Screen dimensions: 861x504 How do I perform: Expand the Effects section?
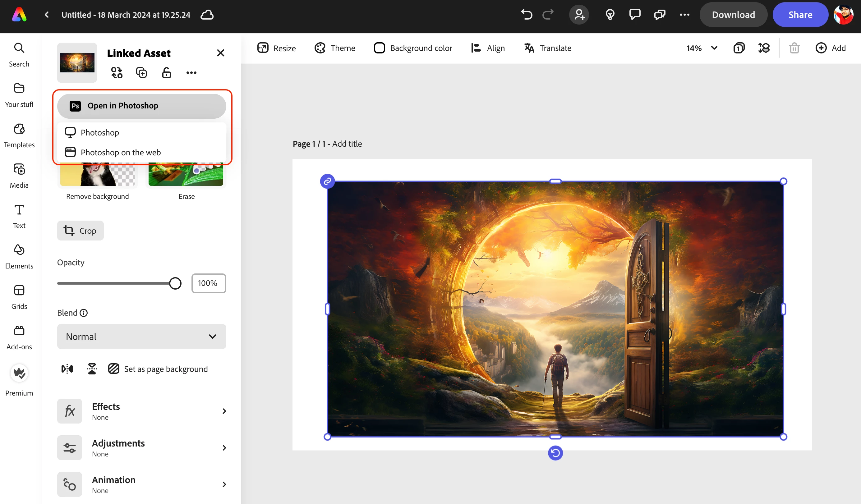pyautogui.click(x=141, y=411)
